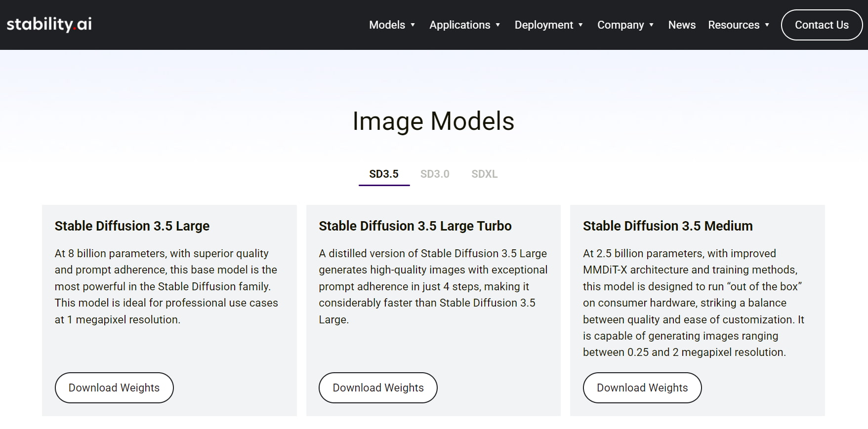Switch to the SD3.0 tab
The image size is (868, 429).
tap(435, 174)
